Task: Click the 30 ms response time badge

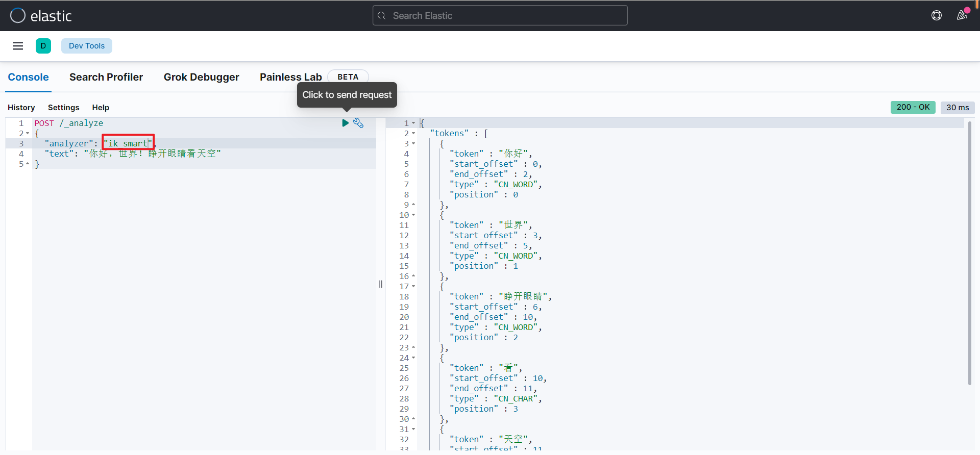Action: click(958, 107)
